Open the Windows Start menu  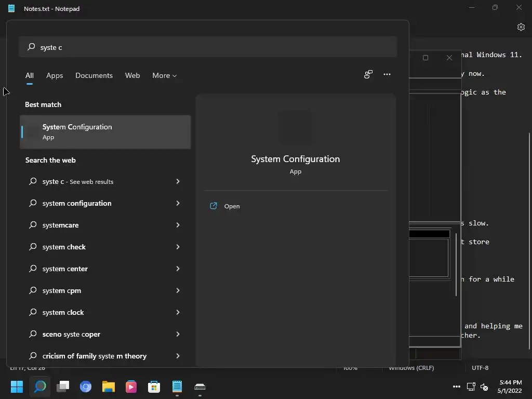point(17,387)
